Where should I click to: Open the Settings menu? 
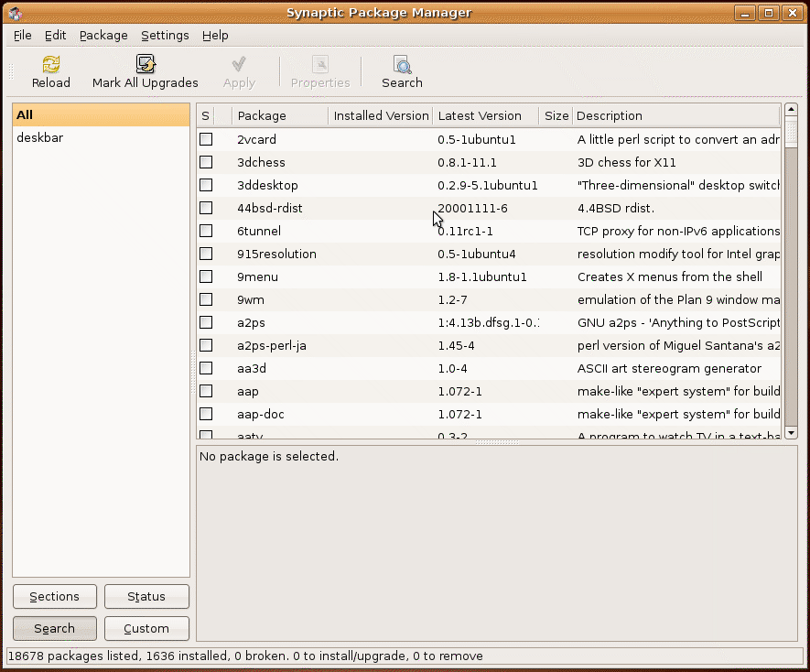(x=165, y=35)
